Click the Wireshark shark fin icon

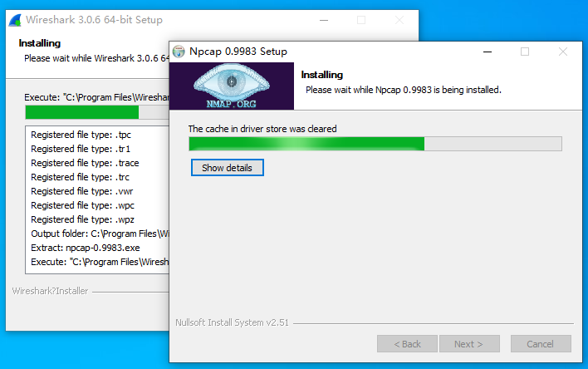point(16,20)
